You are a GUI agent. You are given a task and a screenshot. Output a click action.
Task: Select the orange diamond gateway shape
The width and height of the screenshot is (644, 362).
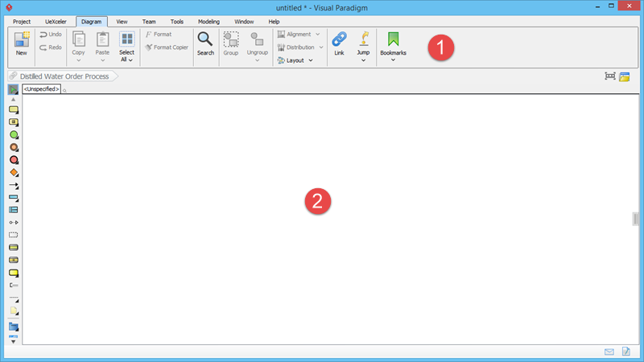point(14,172)
